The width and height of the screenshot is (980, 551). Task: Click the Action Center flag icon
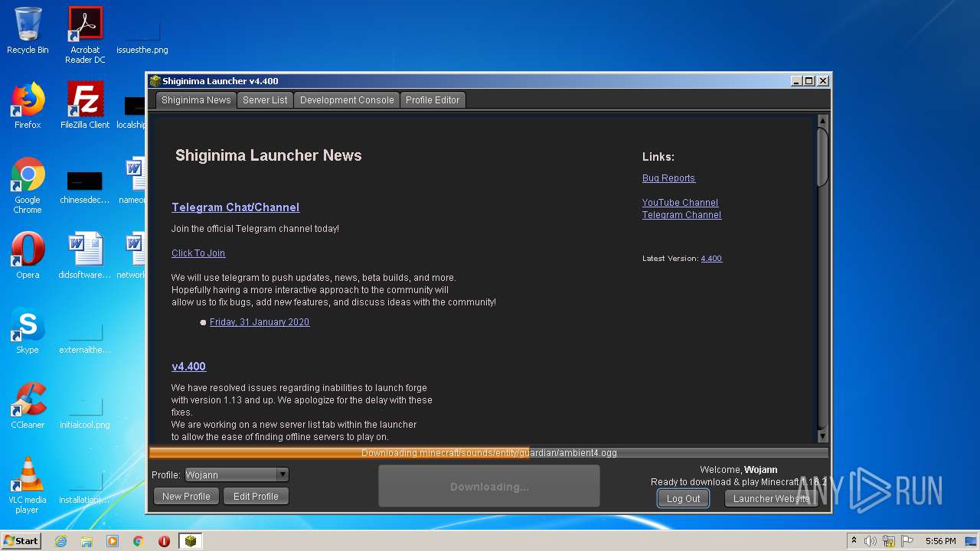[x=907, y=541]
